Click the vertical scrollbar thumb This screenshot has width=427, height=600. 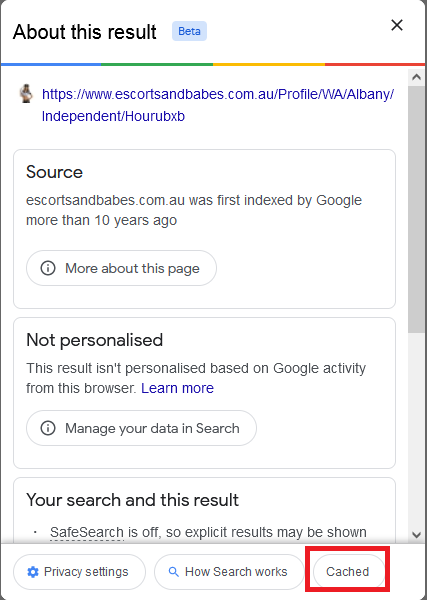click(416, 209)
